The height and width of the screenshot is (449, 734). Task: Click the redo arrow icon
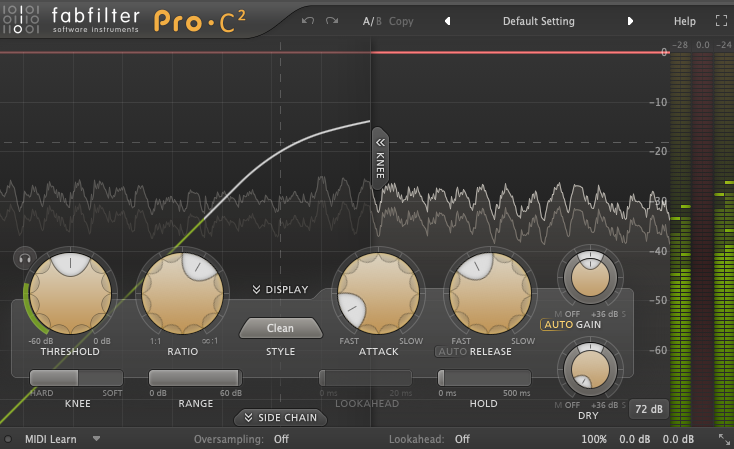pyautogui.click(x=332, y=21)
